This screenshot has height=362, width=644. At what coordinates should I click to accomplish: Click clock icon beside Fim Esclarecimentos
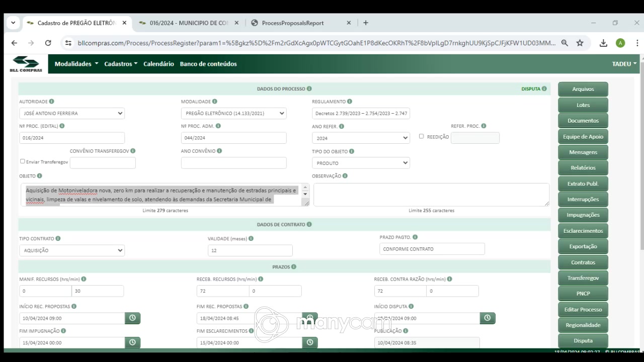309,342
